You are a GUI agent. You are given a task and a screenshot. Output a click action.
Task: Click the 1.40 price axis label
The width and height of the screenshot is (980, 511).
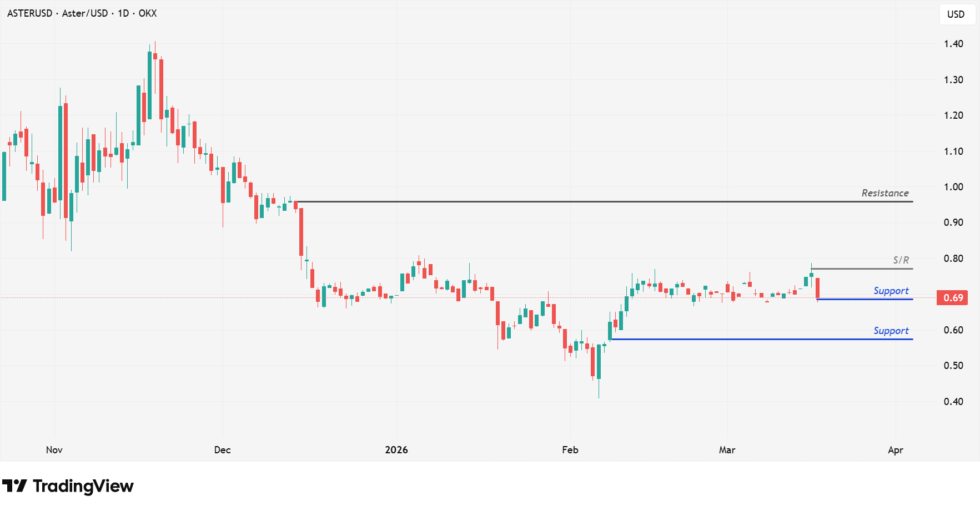tap(953, 44)
